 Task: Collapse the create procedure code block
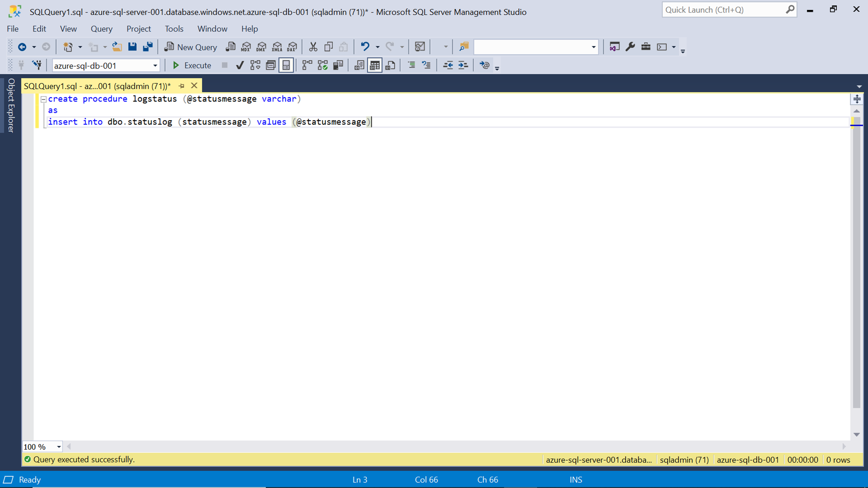tap(43, 99)
